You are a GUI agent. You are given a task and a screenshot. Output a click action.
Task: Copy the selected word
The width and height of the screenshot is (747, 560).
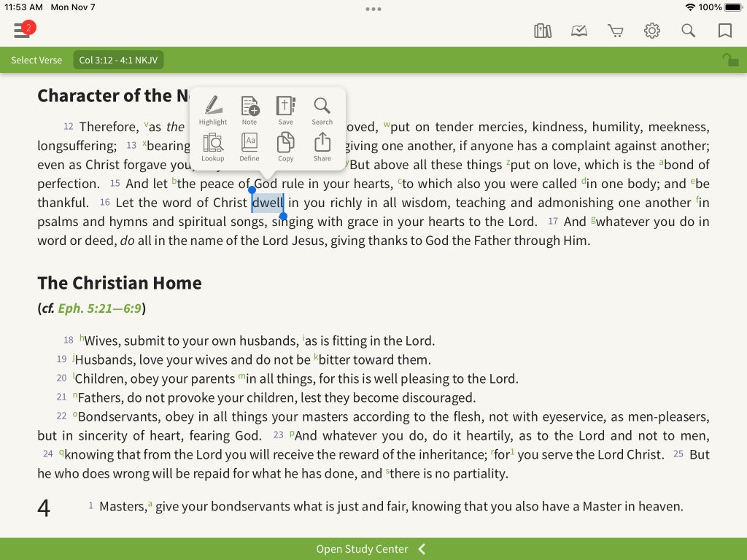click(286, 147)
